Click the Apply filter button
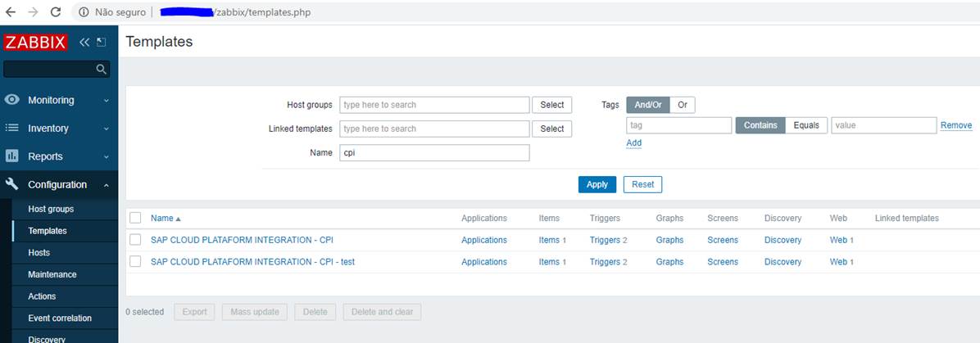The height and width of the screenshot is (343, 980). (x=597, y=184)
